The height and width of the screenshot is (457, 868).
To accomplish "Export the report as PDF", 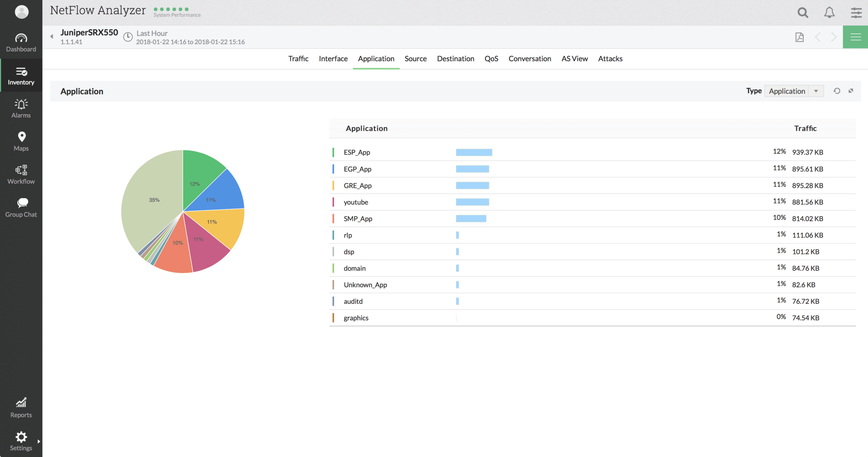I will [800, 37].
